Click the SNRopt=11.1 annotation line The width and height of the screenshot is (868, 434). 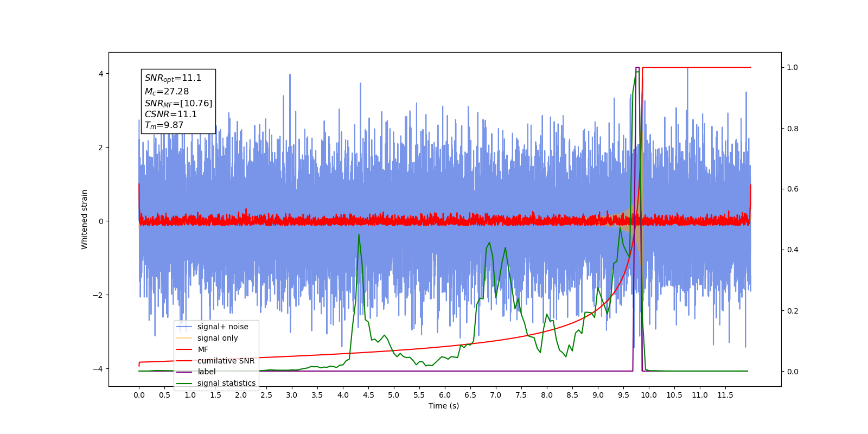(x=173, y=78)
